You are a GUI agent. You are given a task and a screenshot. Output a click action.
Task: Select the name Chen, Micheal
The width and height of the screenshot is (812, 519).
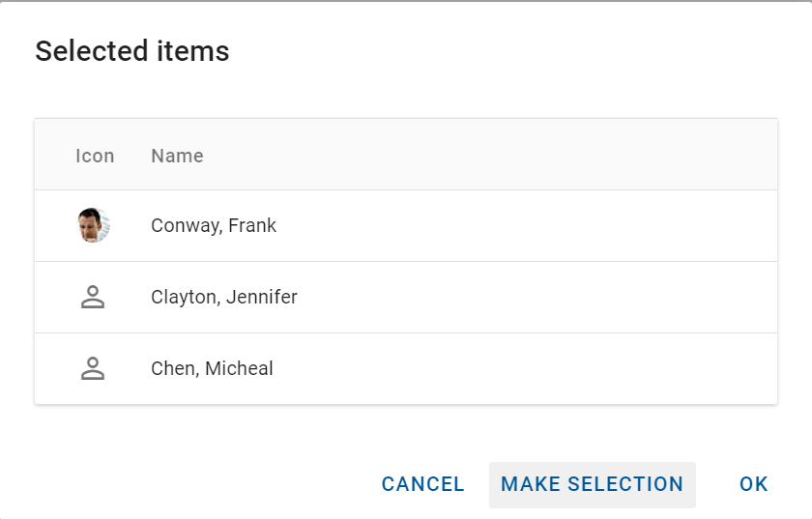click(212, 368)
